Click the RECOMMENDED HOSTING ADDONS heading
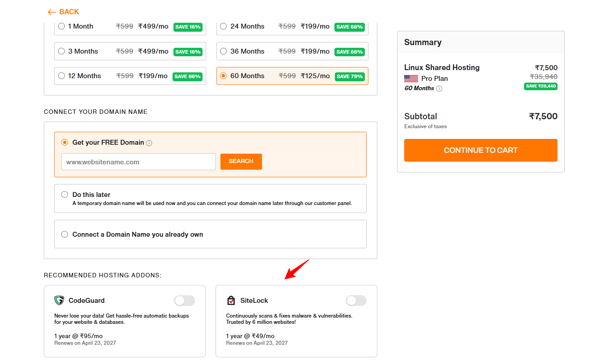This screenshot has height=364, width=596. (103, 275)
